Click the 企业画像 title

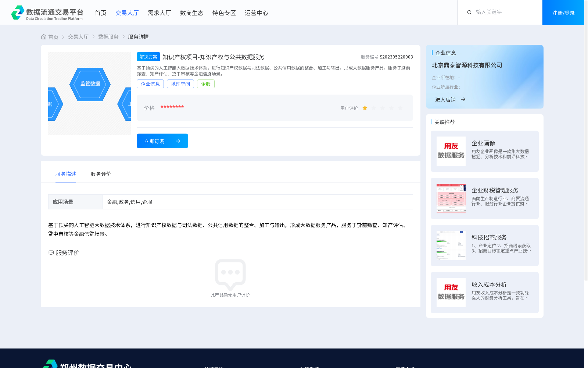483,143
